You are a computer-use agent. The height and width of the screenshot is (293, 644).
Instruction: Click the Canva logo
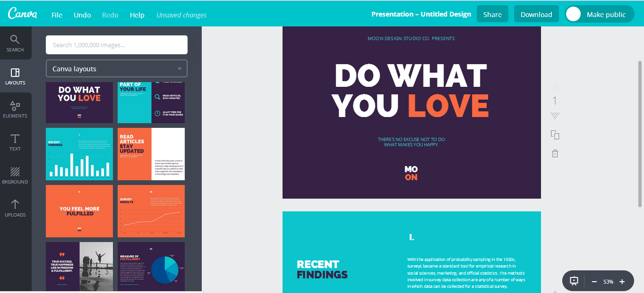22,14
